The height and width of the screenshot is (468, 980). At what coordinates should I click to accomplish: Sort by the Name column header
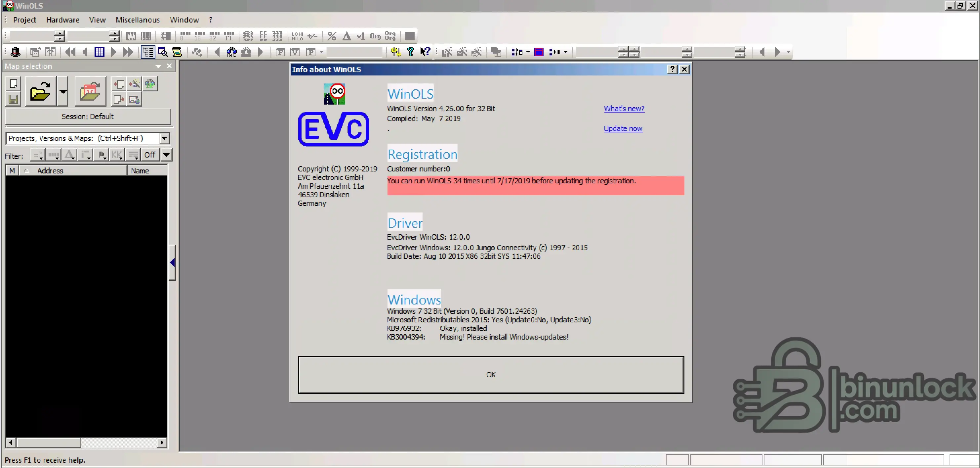147,170
